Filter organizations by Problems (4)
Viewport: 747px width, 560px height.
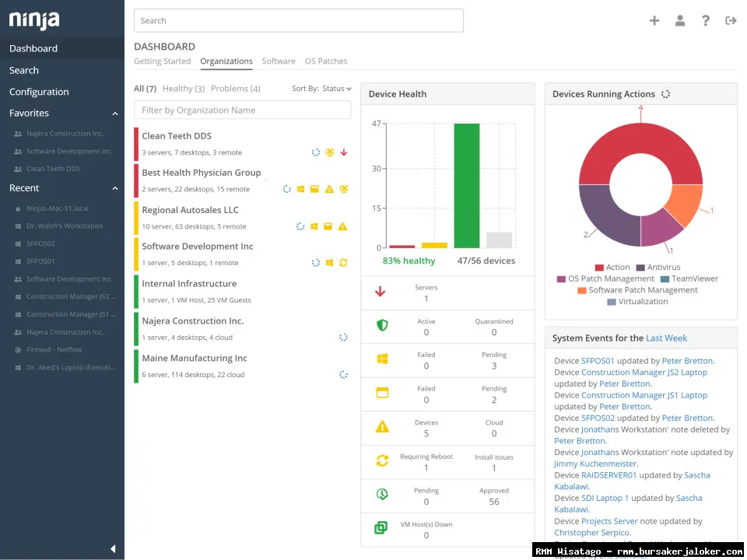pos(235,89)
